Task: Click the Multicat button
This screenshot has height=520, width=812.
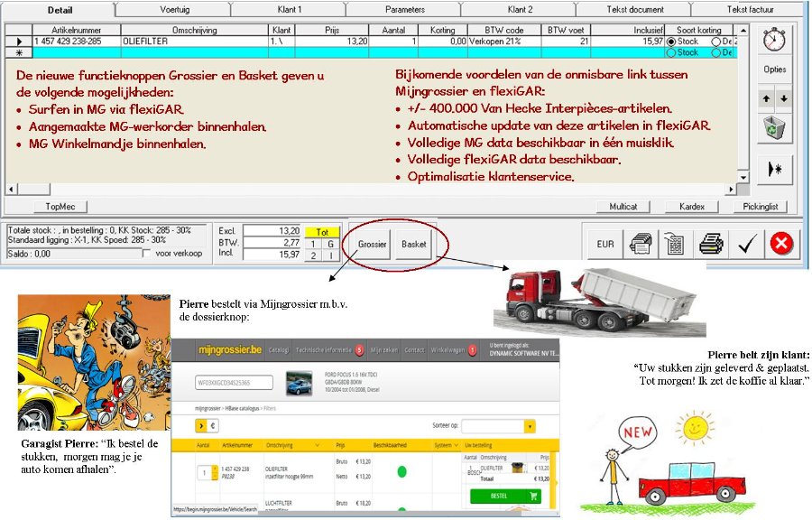Action: coord(623,207)
